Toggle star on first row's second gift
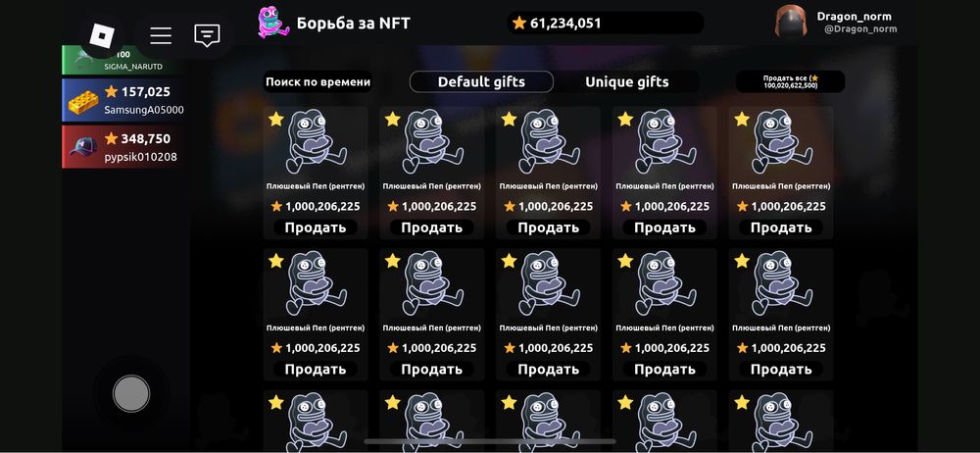This screenshot has height=453, width=980. point(393,119)
